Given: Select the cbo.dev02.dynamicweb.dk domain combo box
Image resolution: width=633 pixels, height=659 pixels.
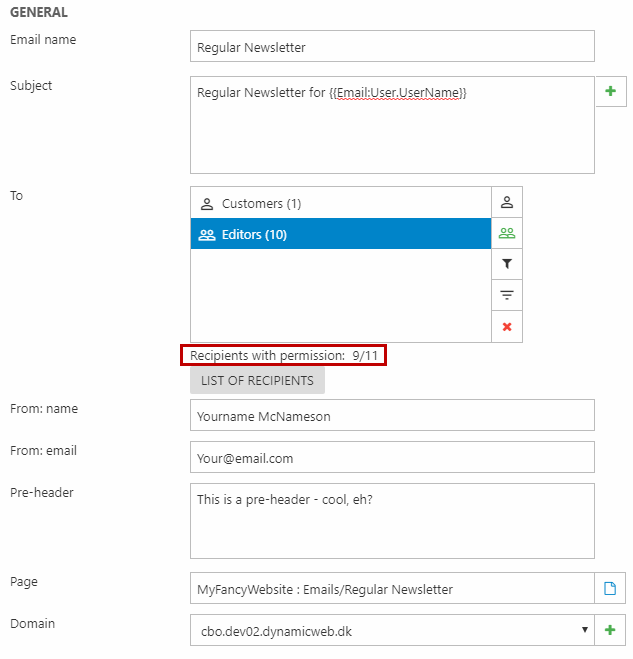Looking at the screenshot, I should [392, 630].
